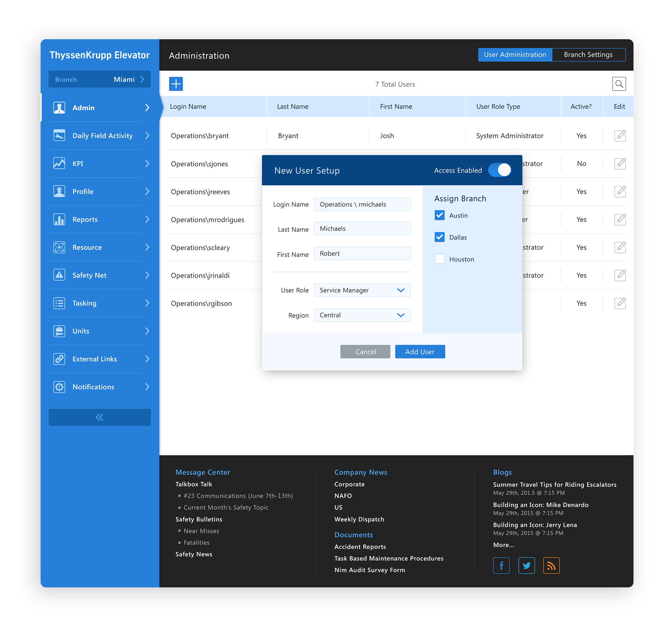Uncheck the Austin branch checkbox
This screenshot has height=628, width=672.
click(440, 215)
